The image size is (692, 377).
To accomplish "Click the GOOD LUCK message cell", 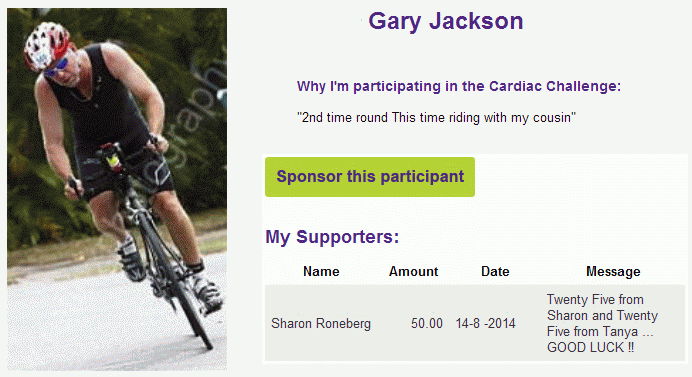I will 602,324.
